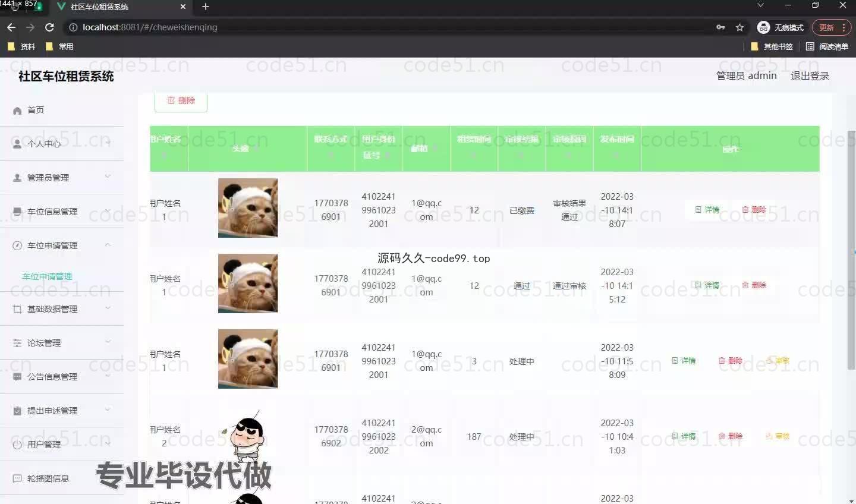Viewport: 856px width, 504px height.
Task: Open 详情 for the row with 租赁时间 3
Action: [684, 361]
